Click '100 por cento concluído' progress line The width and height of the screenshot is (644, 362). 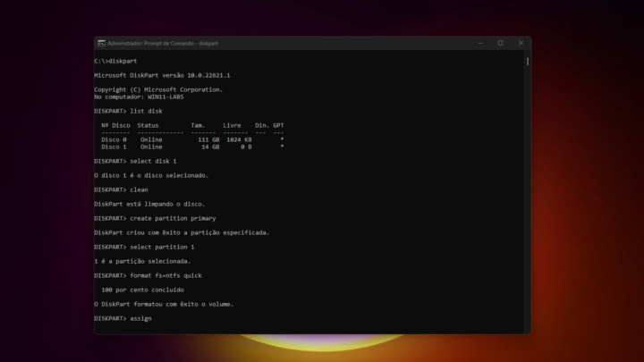(142, 290)
